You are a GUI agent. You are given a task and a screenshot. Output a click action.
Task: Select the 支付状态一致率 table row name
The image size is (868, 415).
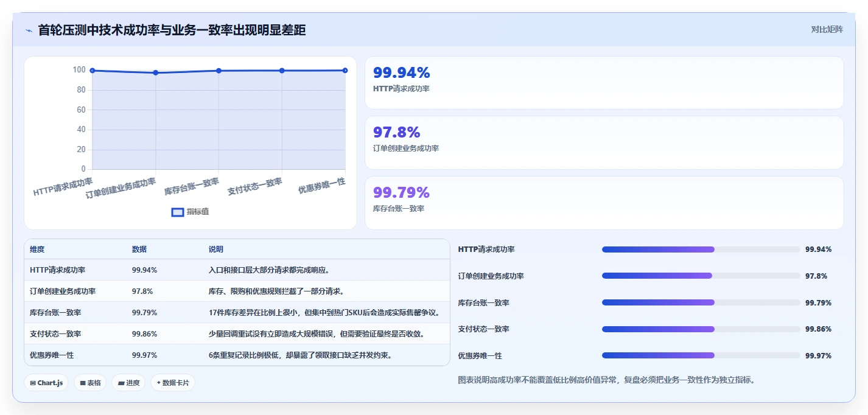tap(55, 334)
